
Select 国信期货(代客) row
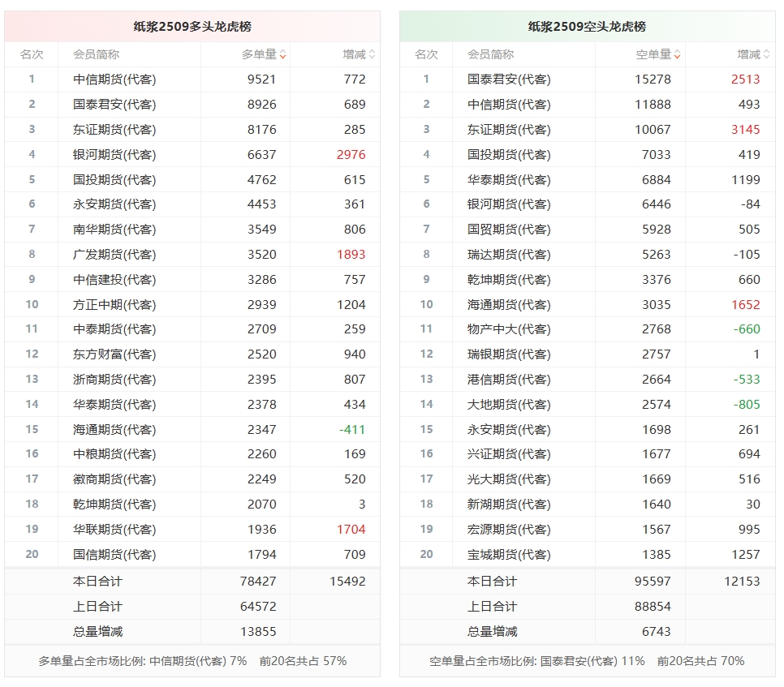point(192,554)
